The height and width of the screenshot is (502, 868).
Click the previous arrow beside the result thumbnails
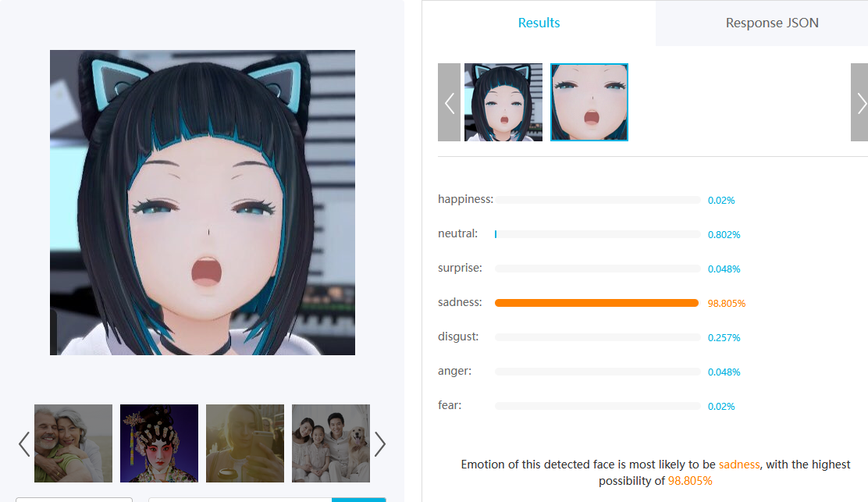pyautogui.click(x=449, y=102)
